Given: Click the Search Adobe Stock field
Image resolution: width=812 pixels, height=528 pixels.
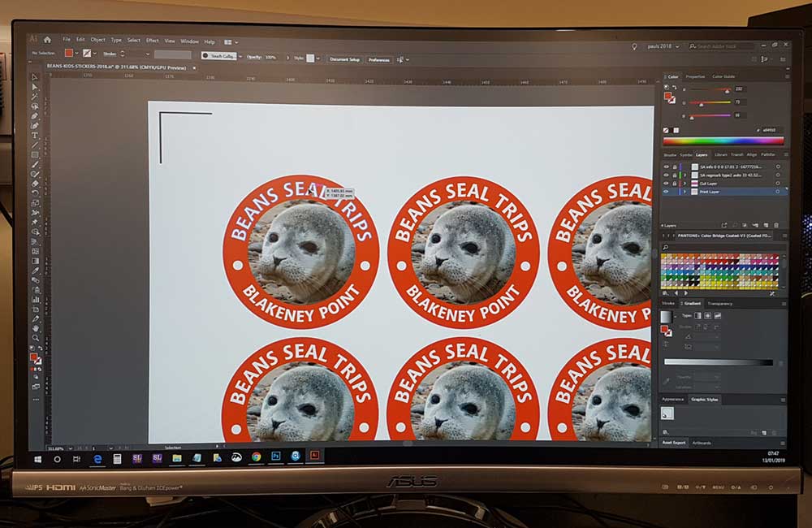Looking at the screenshot, I should click(720, 46).
